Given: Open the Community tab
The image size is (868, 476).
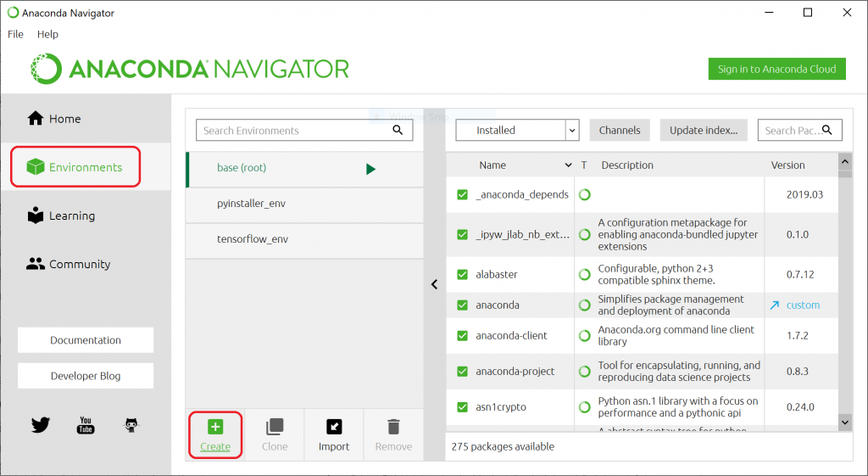Looking at the screenshot, I should coord(86,264).
